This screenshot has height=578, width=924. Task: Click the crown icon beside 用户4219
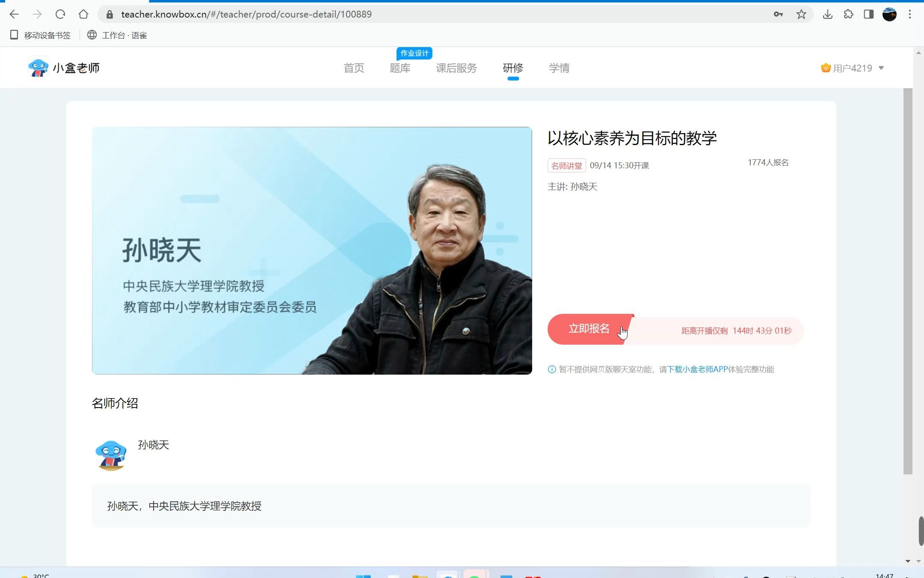[x=826, y=68]
